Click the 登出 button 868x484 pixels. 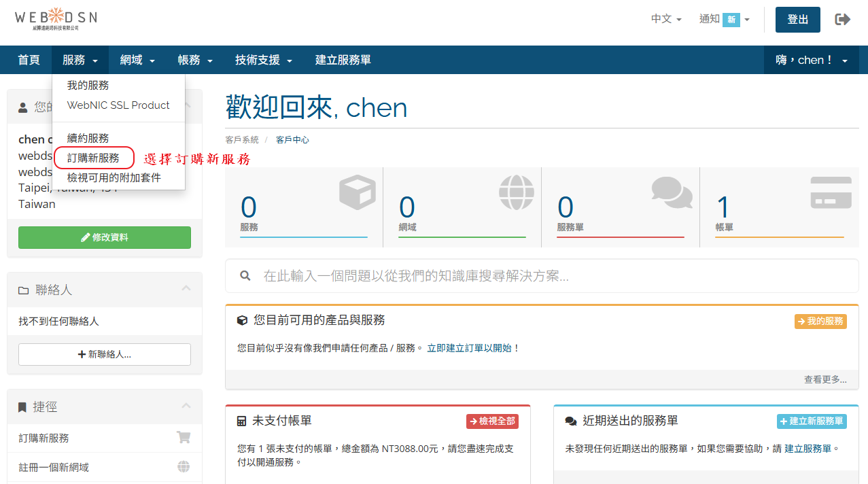click(797, 20)
